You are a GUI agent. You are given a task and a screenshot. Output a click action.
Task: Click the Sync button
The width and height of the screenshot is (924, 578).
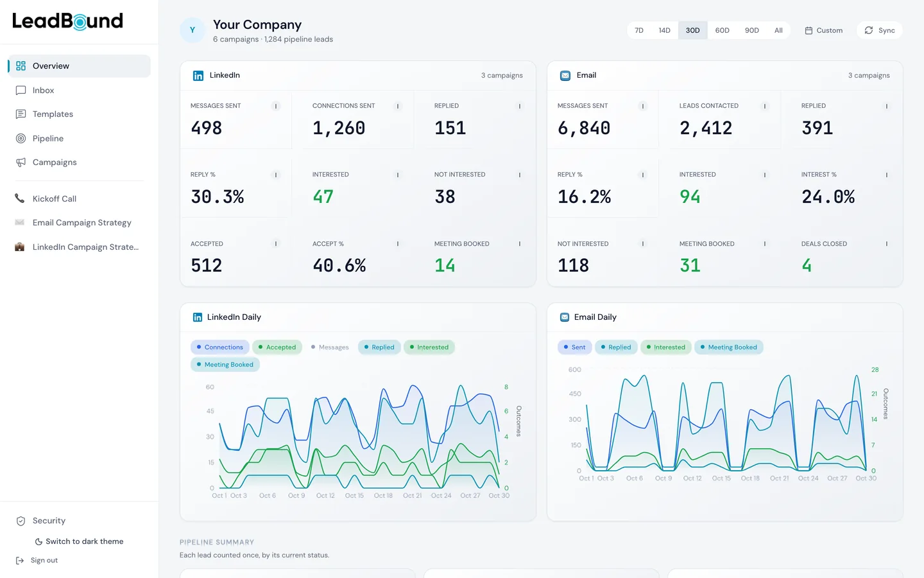pos(880,30)
